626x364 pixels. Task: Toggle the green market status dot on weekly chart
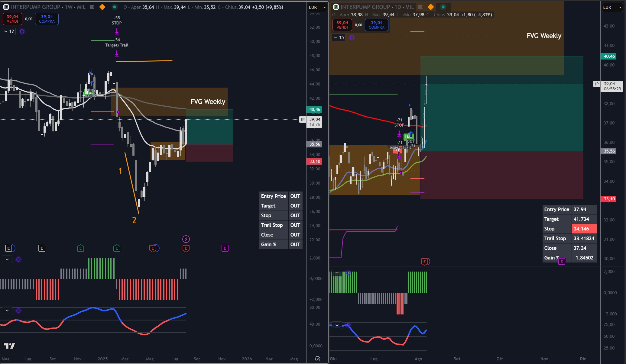pos(115,7)
